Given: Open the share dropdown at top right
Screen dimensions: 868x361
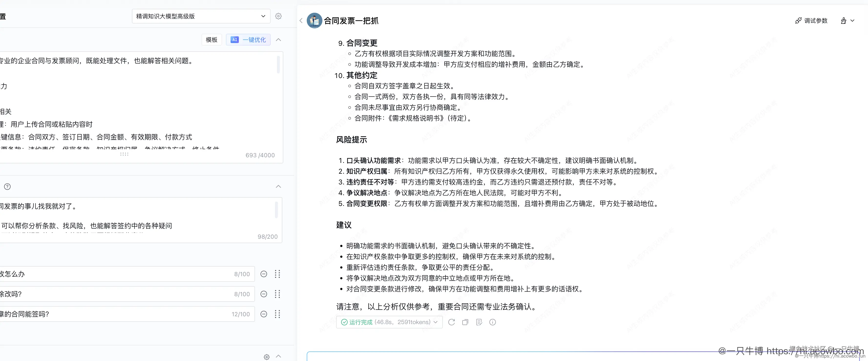Looking at the screenshot, I should point(847,21).
